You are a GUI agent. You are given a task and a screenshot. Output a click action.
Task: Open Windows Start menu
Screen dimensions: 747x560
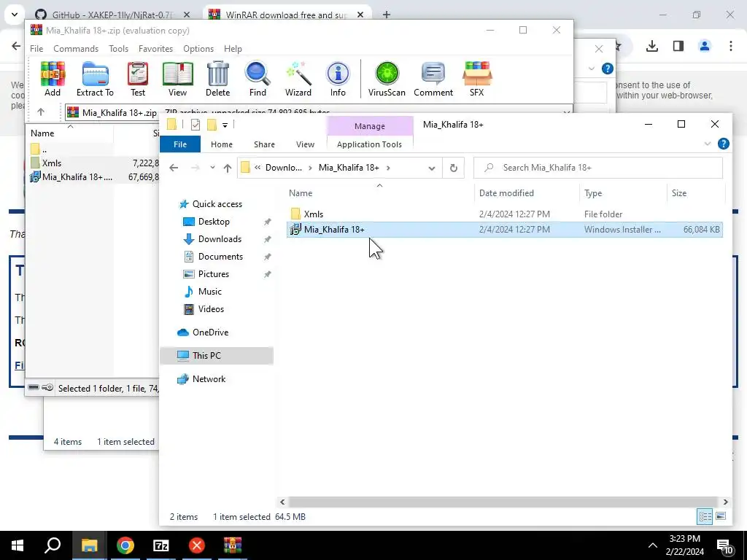18,545
